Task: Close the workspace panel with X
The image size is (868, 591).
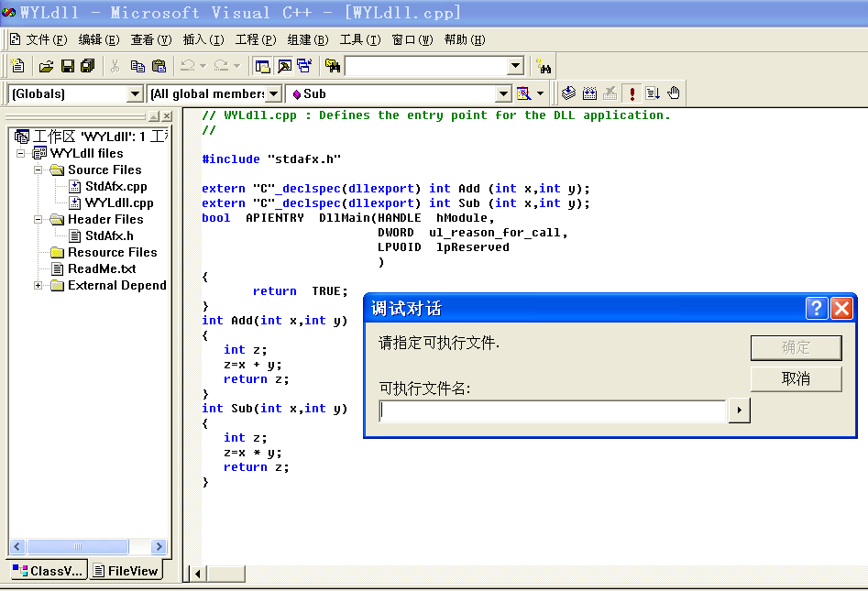Action: tap(167, 116)
